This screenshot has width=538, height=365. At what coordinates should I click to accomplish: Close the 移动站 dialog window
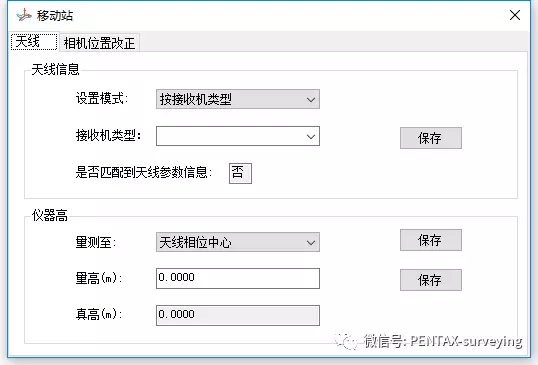coord(515,15)
